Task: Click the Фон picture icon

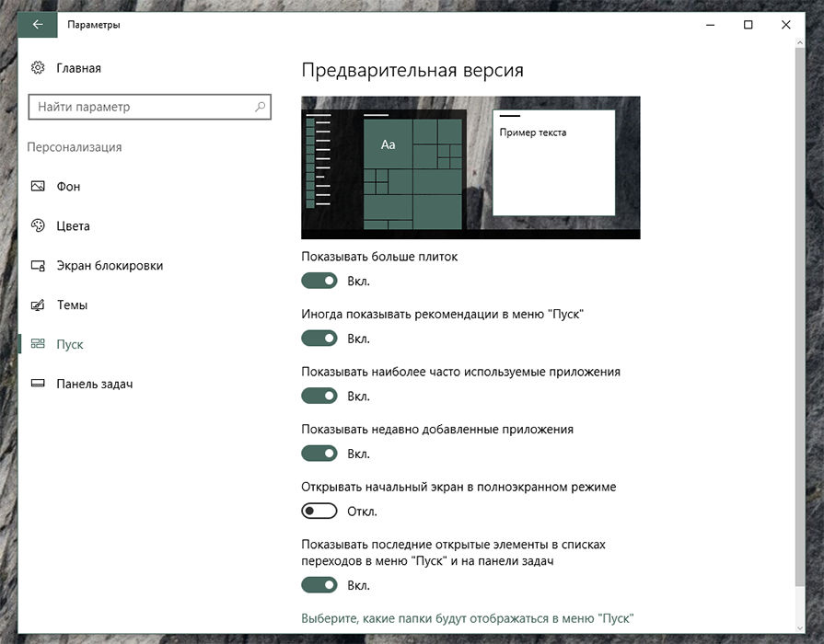Action: coord(38,187)
